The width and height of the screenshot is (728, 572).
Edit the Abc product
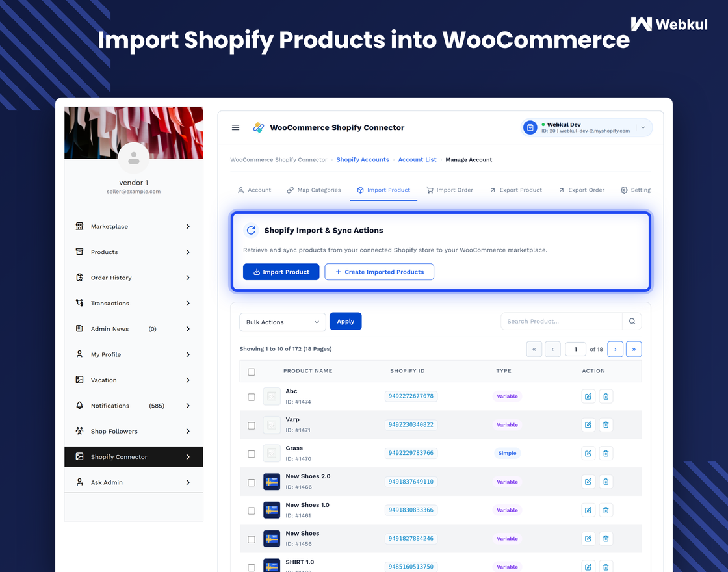588,396
